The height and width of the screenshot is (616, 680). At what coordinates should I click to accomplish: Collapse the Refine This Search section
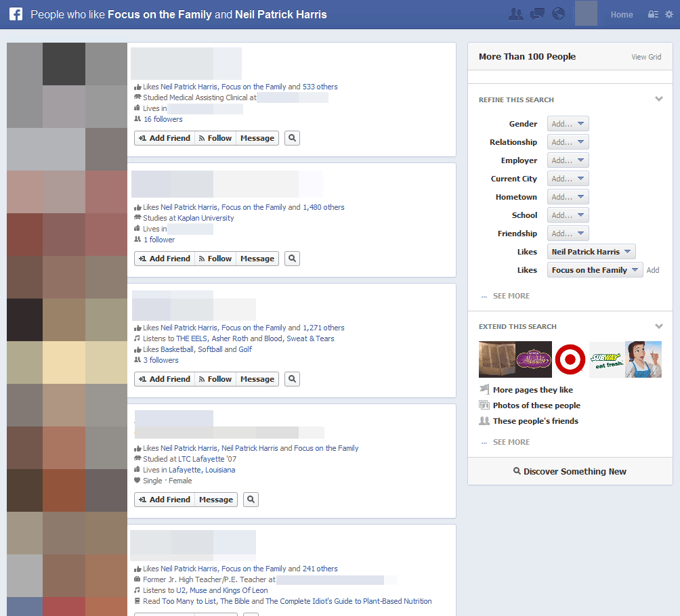(659, 100)
